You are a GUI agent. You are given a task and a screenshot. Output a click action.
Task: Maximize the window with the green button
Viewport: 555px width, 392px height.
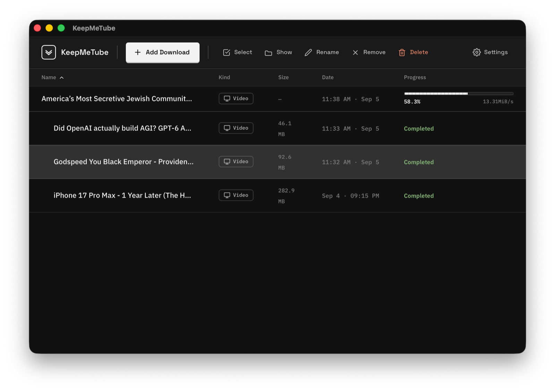[x=61, y=28]
